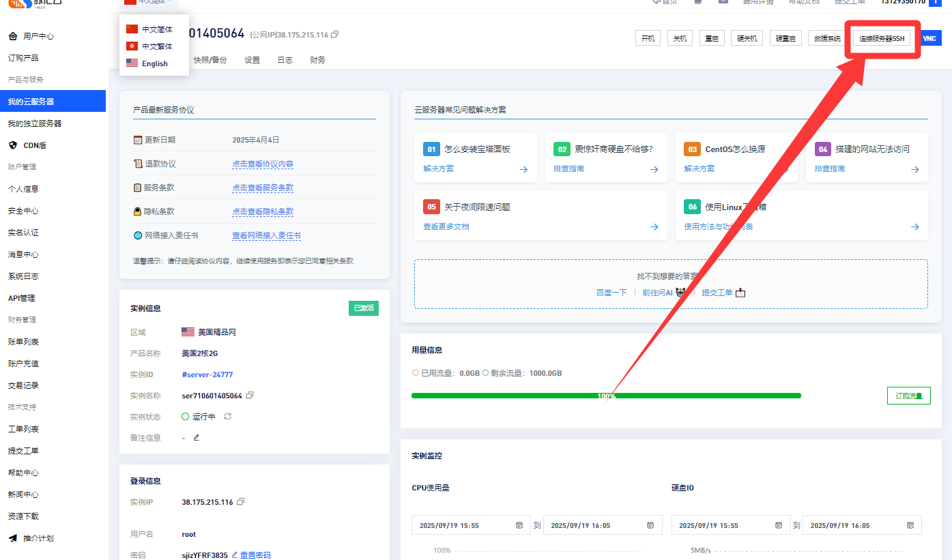Open calendar icon of CPU start time field
Screen dimensions: 952x560
pyautogui.click(x=519, y=525)
